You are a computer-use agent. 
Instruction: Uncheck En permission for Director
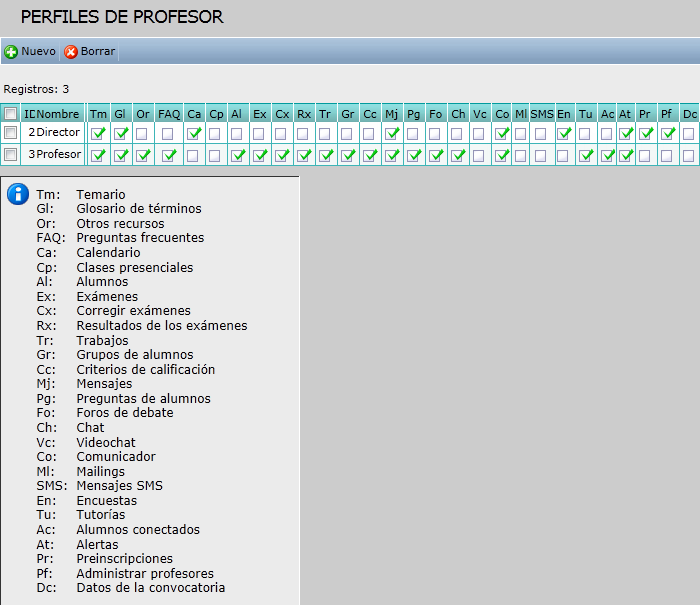pyautogui.click(x=564, y=133)
